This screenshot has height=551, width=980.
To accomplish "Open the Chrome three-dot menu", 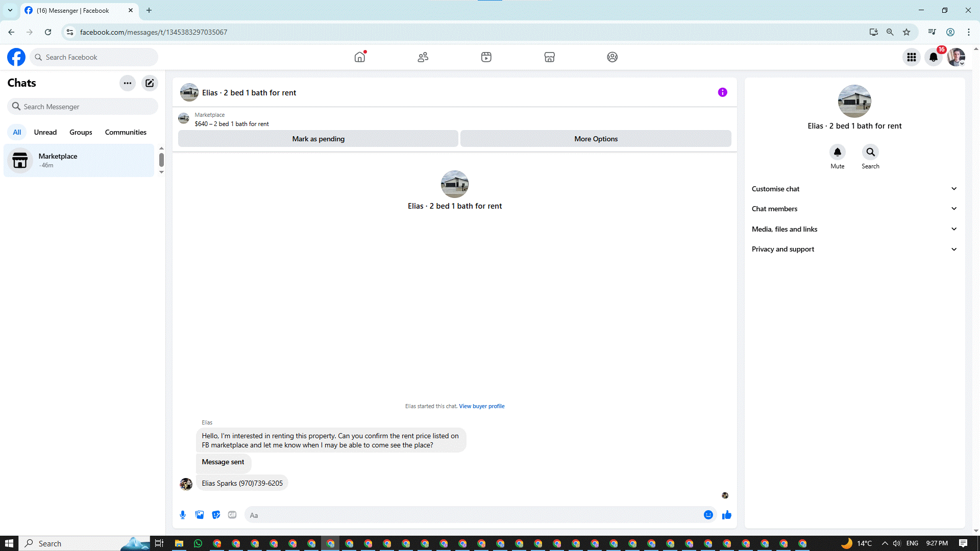I will point(969,32).
